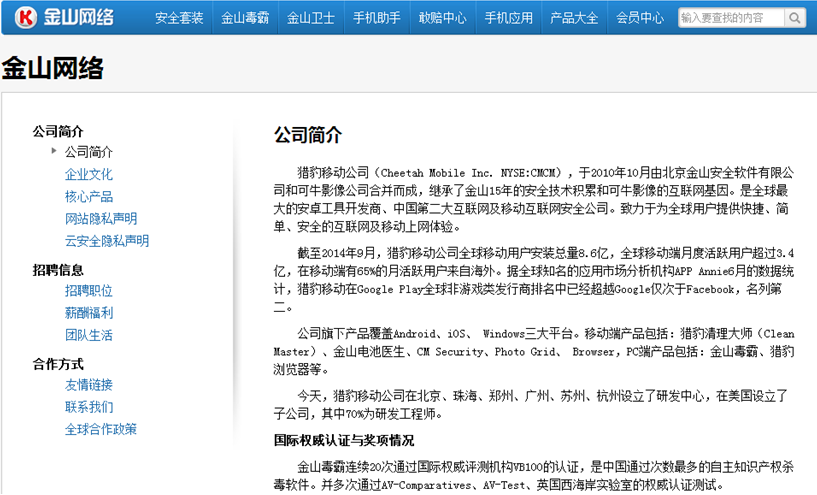Go to the 会员中心 nav item
The image size is (817, 495).
tap(640, 18)
